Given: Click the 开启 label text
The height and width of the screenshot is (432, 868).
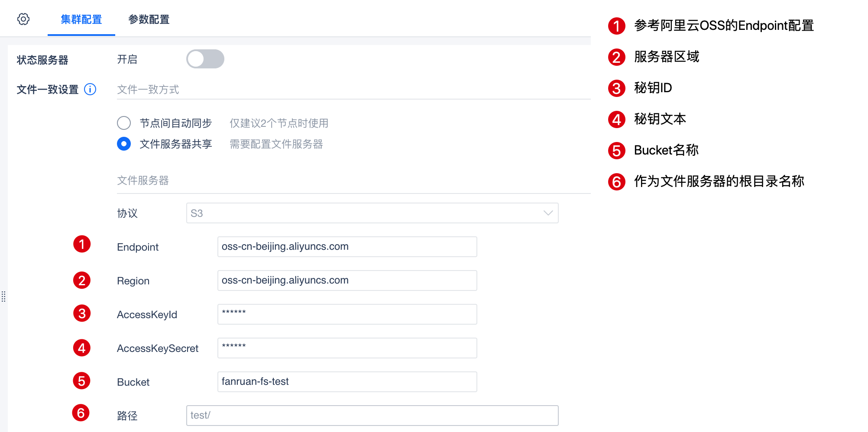Looking at the screenshot, I should (x=127, y=59).
